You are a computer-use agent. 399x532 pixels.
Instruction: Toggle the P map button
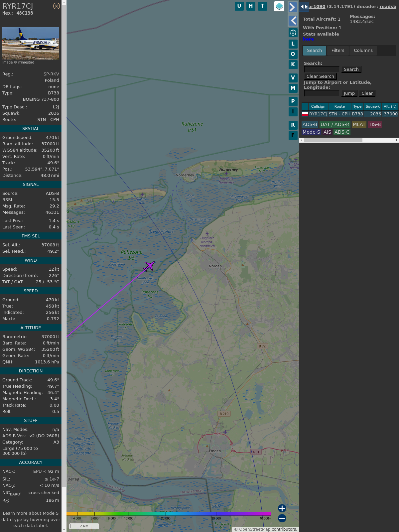[x=293, y=101]
